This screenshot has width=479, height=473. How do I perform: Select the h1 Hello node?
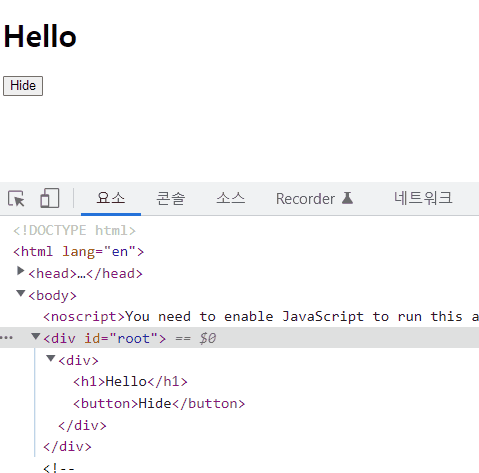130,382
